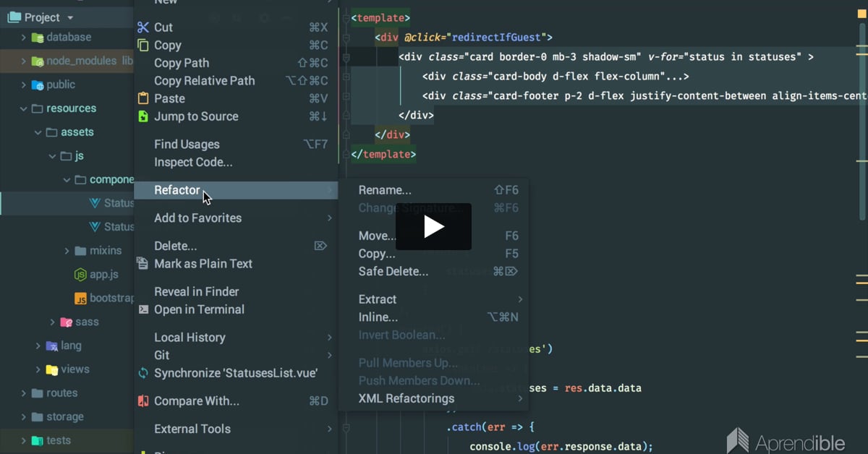This screenshot has width=868, height=454.
Task: Select Copy Relative Path entry
Action: pyautogui.click(x=237, y=81)
